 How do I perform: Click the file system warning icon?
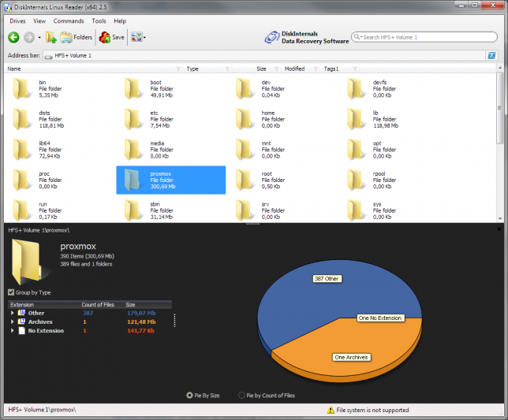pyautogui.click(x=331, y=410)
